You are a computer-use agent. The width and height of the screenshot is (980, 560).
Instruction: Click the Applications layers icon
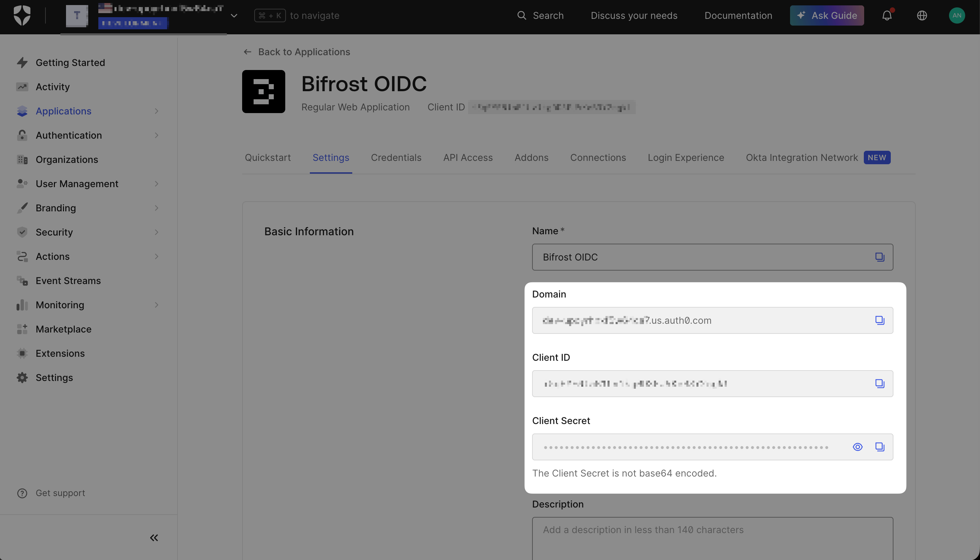[22, 111]
